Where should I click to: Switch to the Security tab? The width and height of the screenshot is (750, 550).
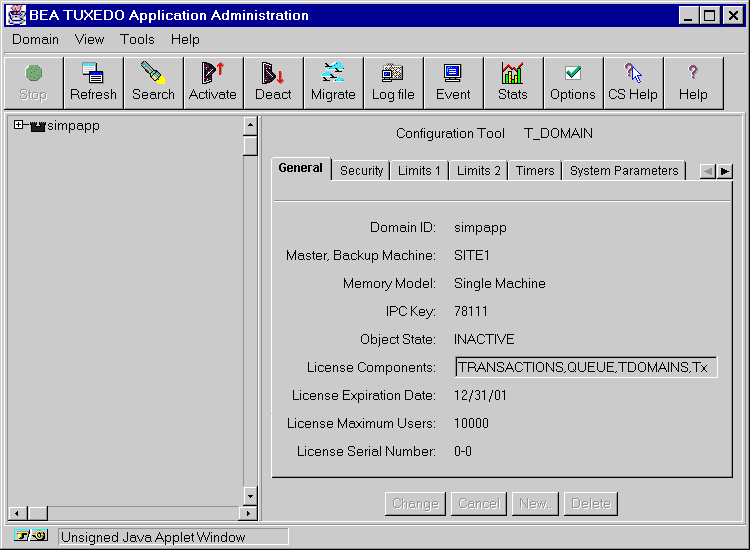361,171
